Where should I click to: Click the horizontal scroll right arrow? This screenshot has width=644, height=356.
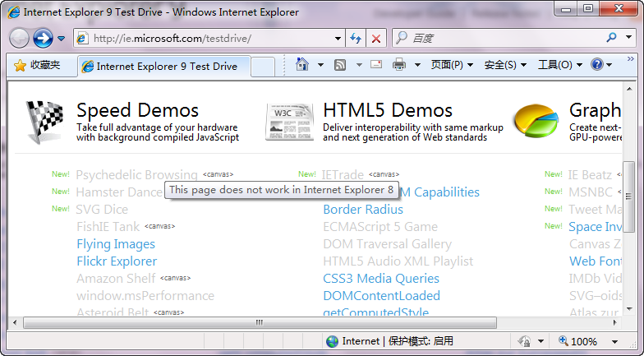tap(614, 322)
